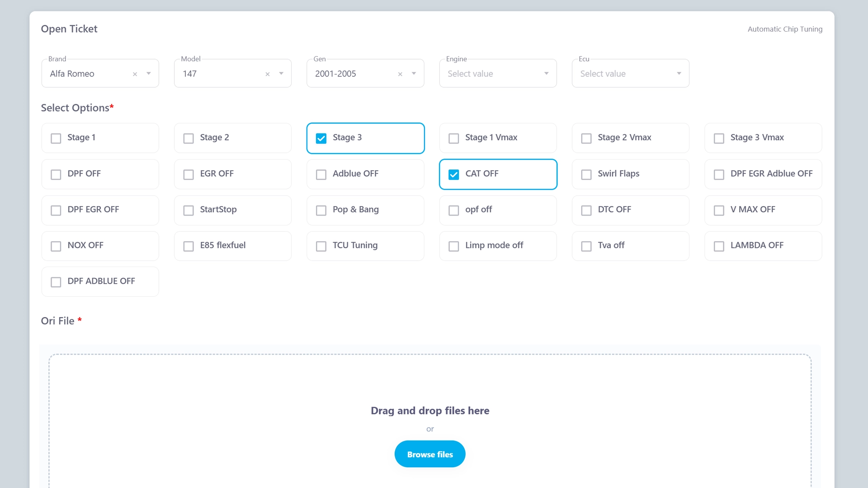The image size is (868, 488).
Task: Select the NOX OFF option
Action: pos(56,246)
